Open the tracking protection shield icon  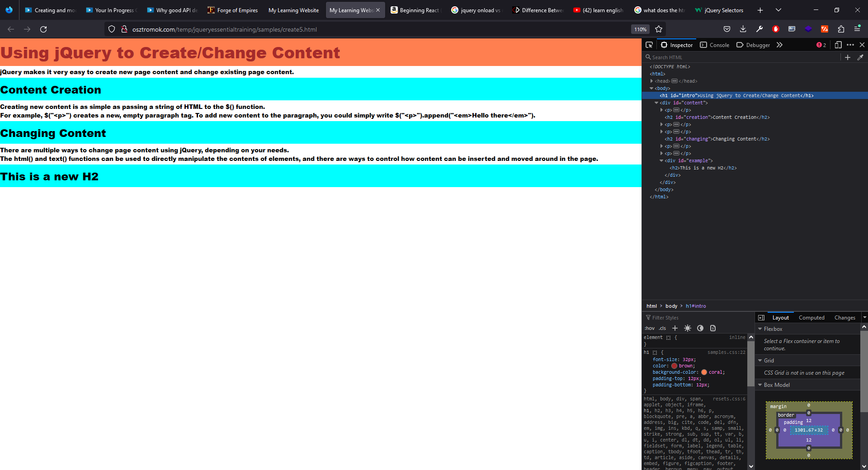[x=112, y=29]
